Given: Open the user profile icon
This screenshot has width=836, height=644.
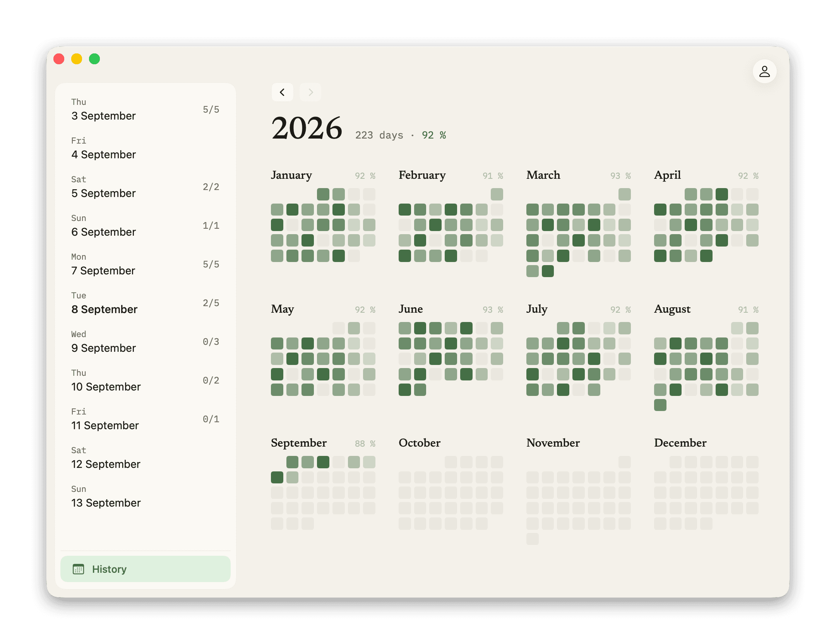Looking at the screenshot, I should coord(764,71).
